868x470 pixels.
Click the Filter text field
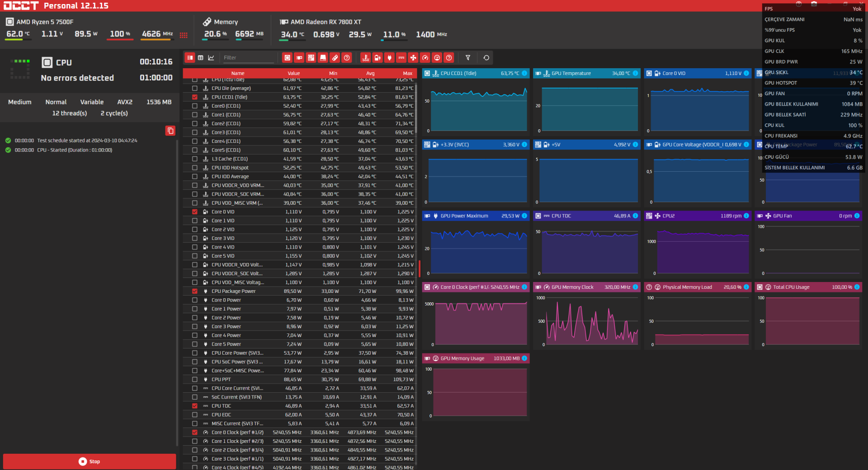[x=249, y=58]
